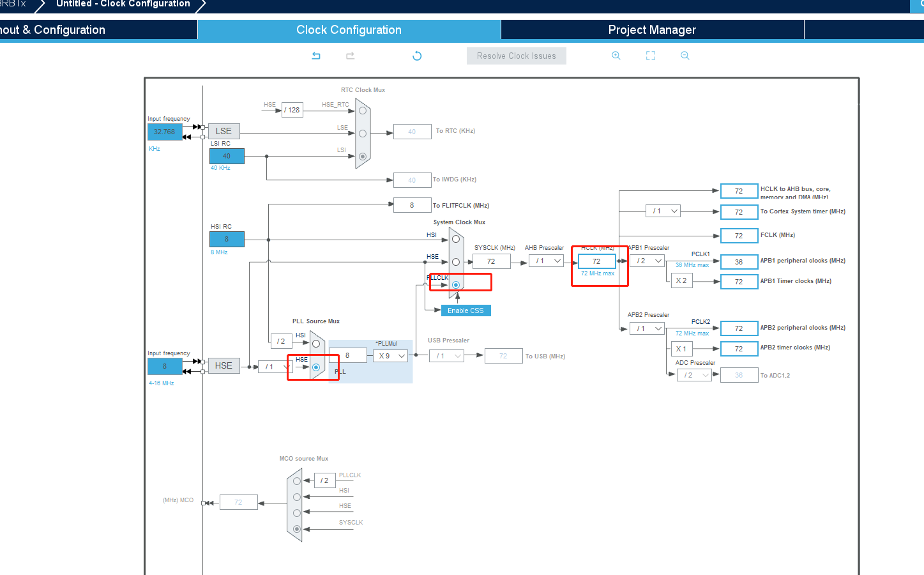The width and height of the screenshot is (924, 575).
Task: Click To USB (MHz) value box
Action: tap(504, 356)
